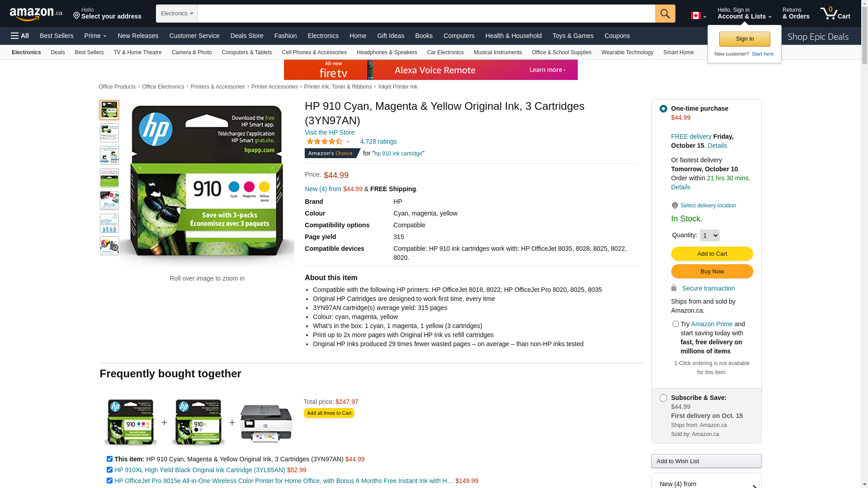Click the delivery location pin icon

675,206
